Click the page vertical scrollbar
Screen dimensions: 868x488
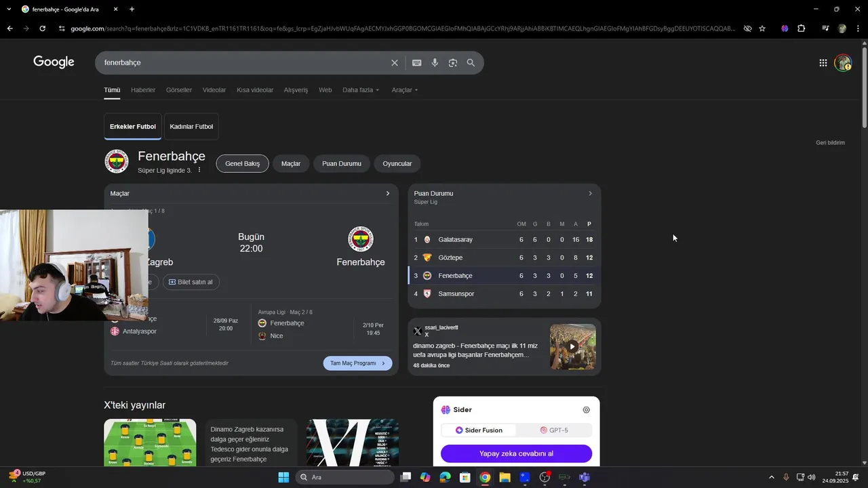864,88
